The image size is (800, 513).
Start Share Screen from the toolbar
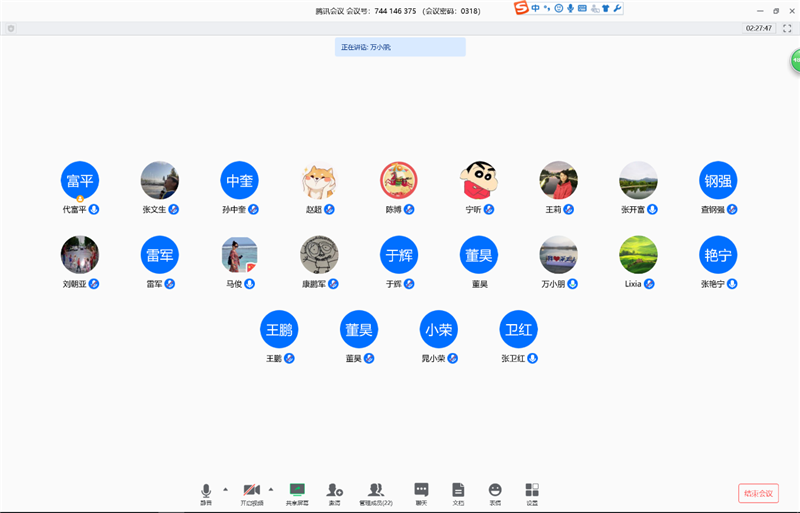coord(297,491)
